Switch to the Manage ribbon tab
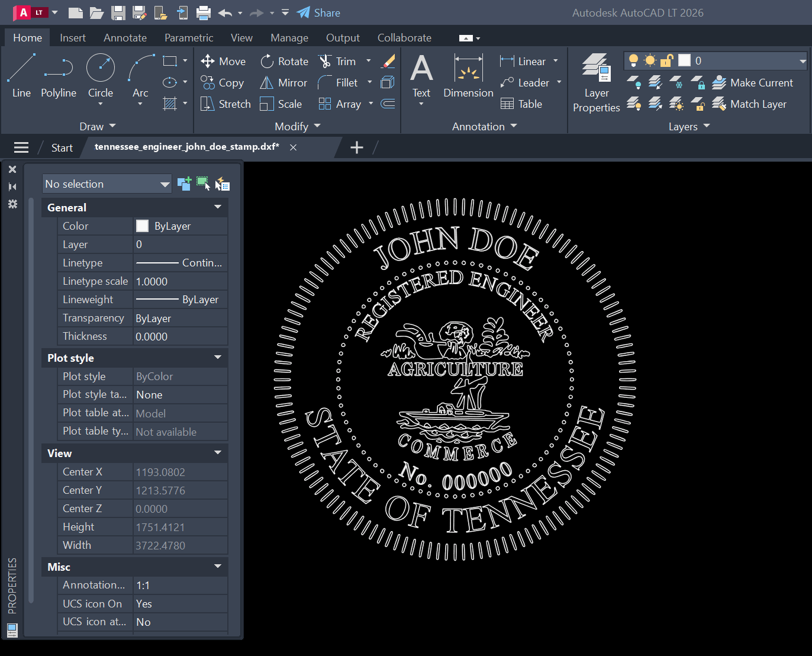Image resolution: width=812 pixels, height=656 pixels. click(x=289, y=37)
